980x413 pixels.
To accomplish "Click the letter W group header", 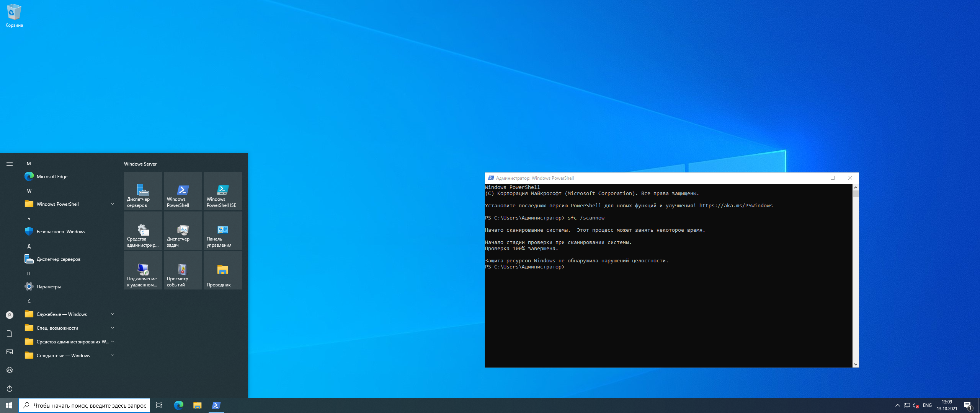I will [29, 191].
